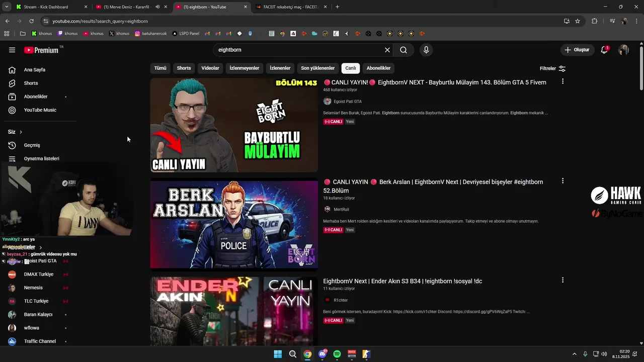Go to YouTube Premium home logo
This screenshot has width=644, height=362.
41,50
